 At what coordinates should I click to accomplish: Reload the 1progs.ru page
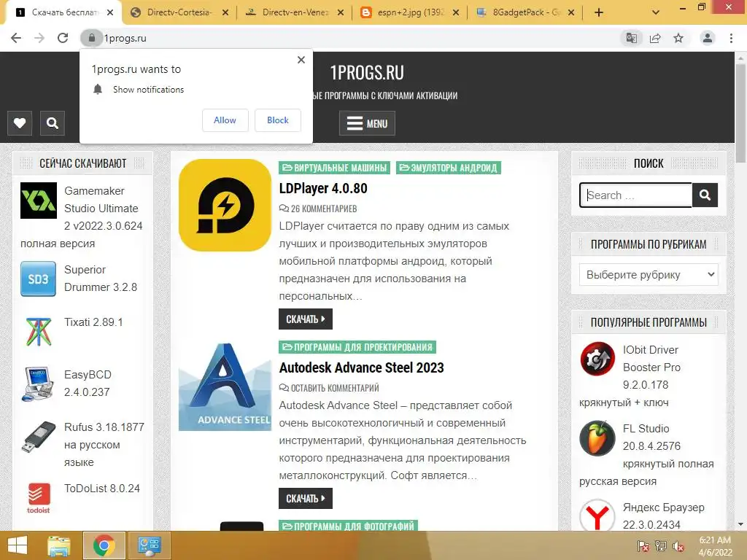pyautogui.click(x=63, y=38)
